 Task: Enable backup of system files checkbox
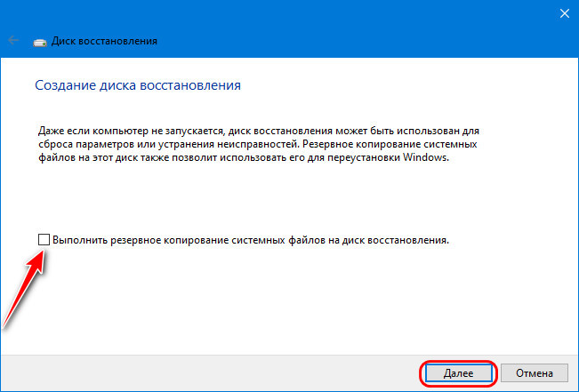[x=44, y=240]
